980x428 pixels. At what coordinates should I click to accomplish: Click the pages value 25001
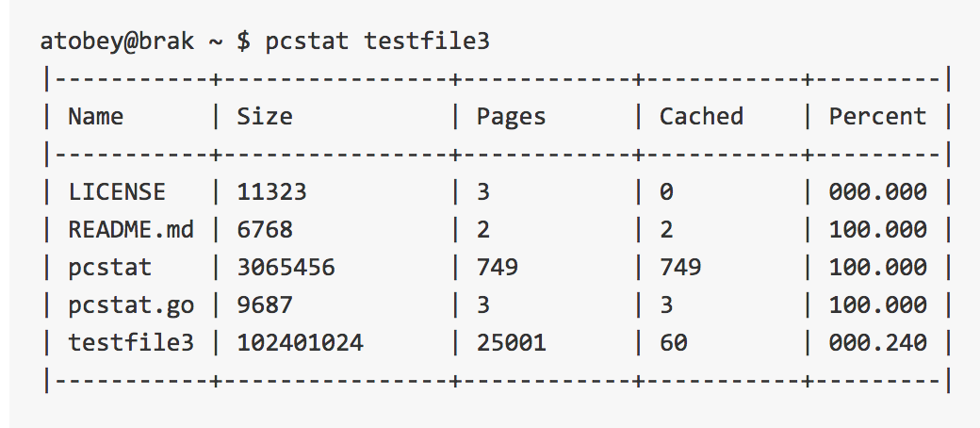(512, 343)
